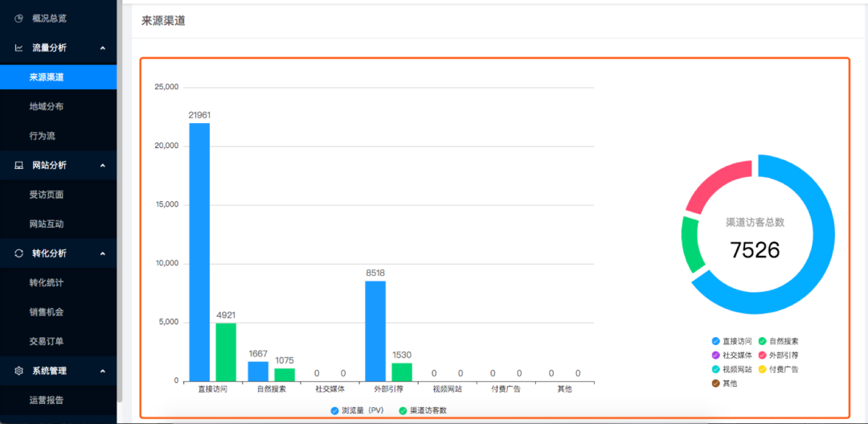Open 地域分布 in the sidebar
This screenshot has width=868, height=424.
(46, 106)
